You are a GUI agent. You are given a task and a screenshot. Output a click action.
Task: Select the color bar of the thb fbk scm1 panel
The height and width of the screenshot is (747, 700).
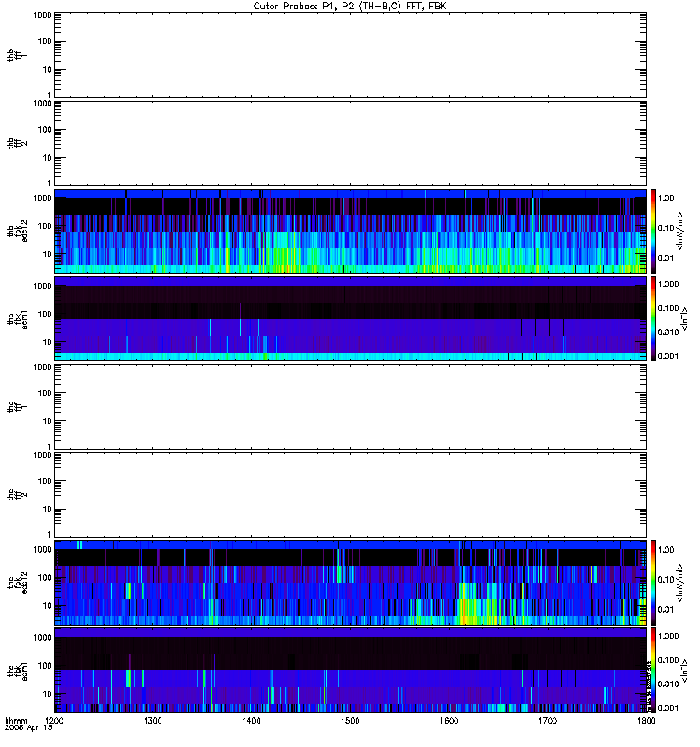(653, 318)
